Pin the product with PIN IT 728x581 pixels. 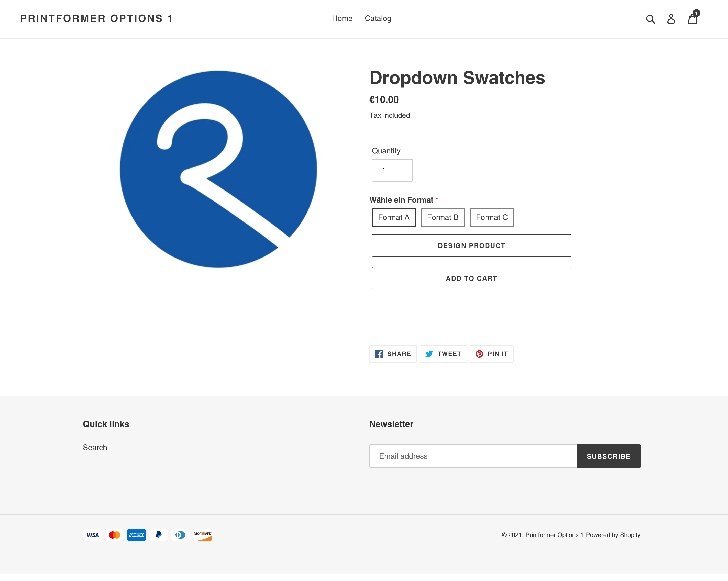click(x=491, y=354)
